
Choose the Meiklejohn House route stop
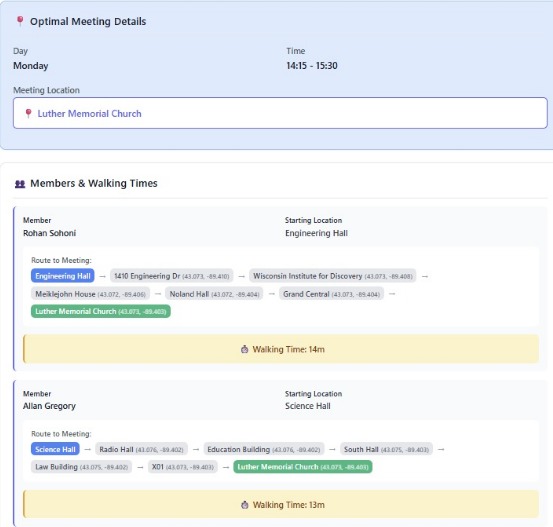coord(90,294)
